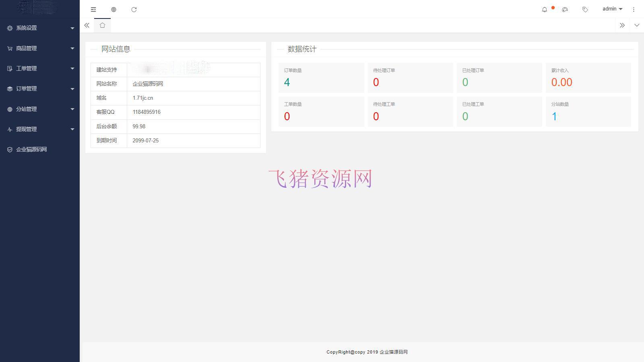Image resolution: width=644 pixels, height=362 pixels.
Task: Click the 订单数量 statistics card
Action: click(321, 78)
